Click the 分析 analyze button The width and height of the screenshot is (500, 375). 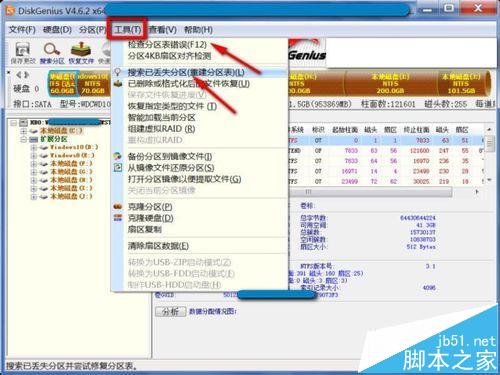pos(171,312)
